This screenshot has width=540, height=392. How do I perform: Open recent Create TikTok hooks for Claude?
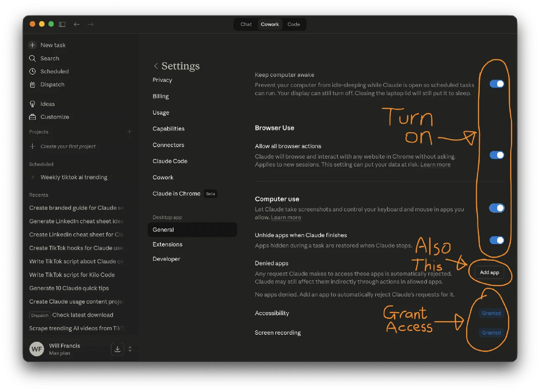76,248
